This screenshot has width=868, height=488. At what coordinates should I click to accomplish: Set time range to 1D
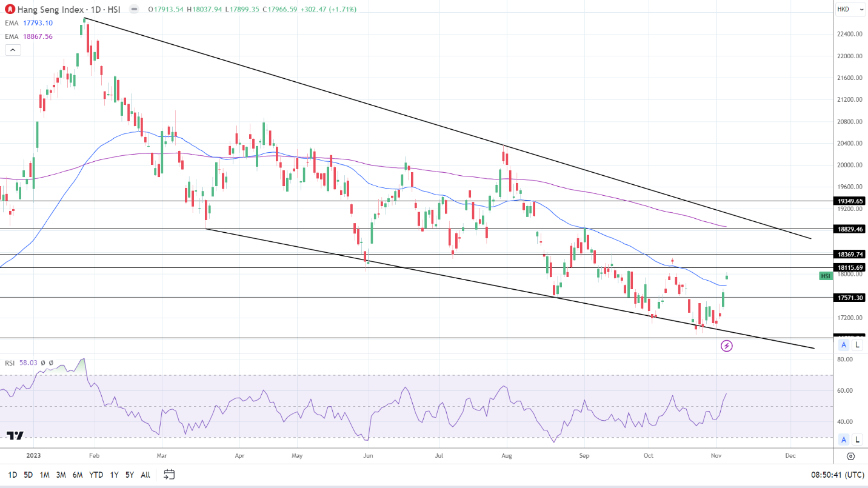pos(12,475)
